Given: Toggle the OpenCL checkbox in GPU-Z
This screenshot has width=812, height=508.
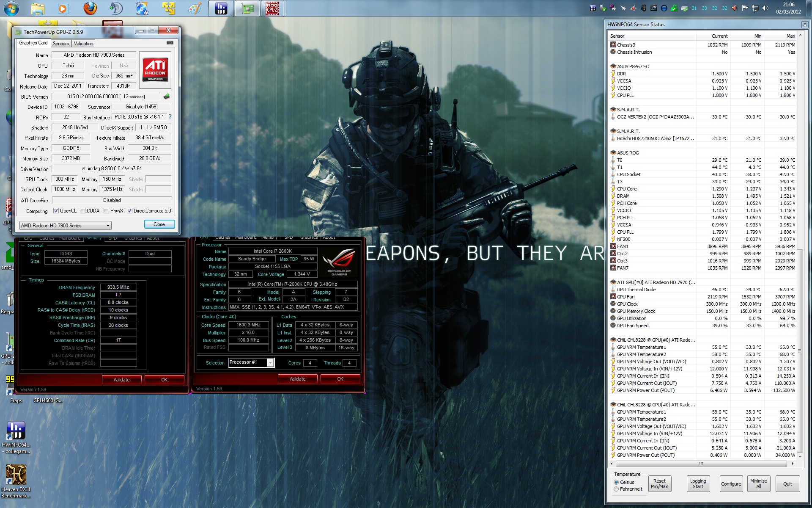Looking at the screenshot, I should (56, 211).
